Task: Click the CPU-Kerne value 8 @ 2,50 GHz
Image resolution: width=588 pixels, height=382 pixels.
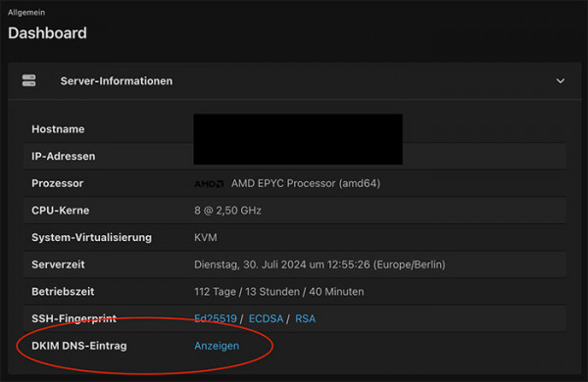Action: tap(227, 211)
